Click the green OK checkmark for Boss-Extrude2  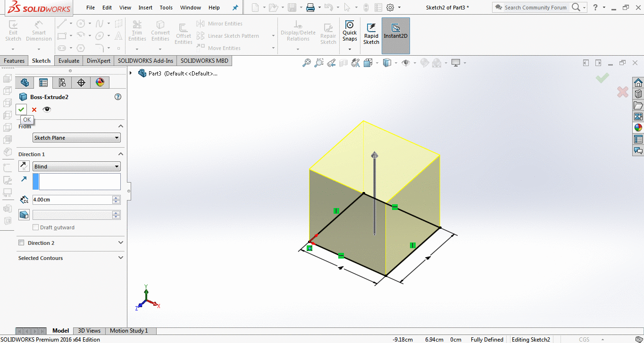pos(21,109)
